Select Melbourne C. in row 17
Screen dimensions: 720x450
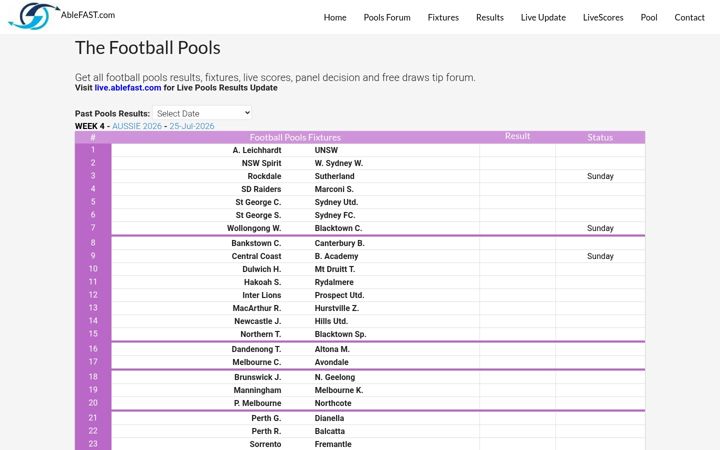click(x=257, y=362)
